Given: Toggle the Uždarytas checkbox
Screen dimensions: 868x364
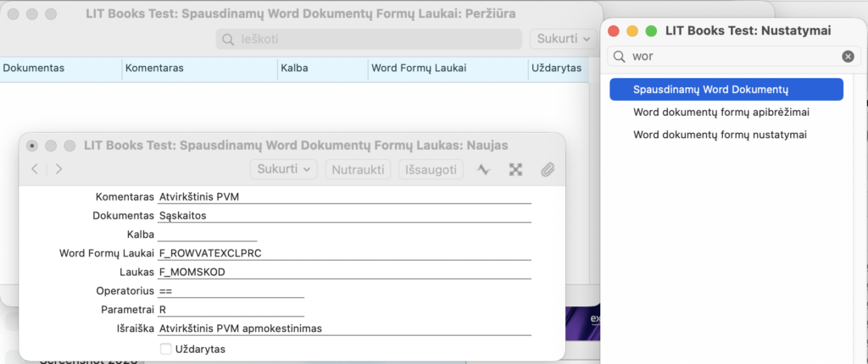Looking at the screenshot, I should (x=165, y=349).
